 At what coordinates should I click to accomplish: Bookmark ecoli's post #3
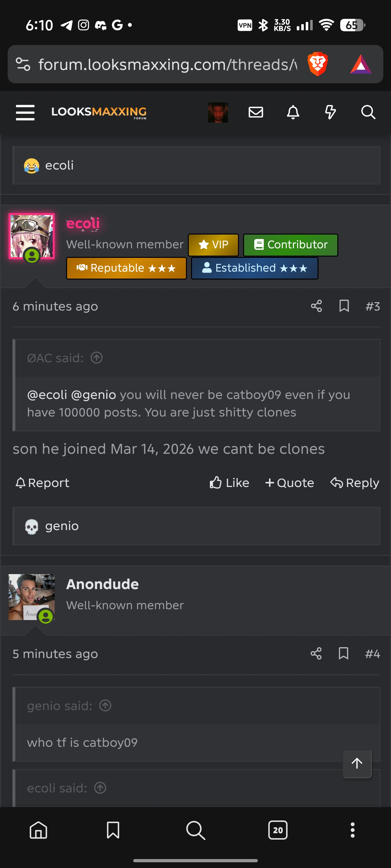click(344, 306)
